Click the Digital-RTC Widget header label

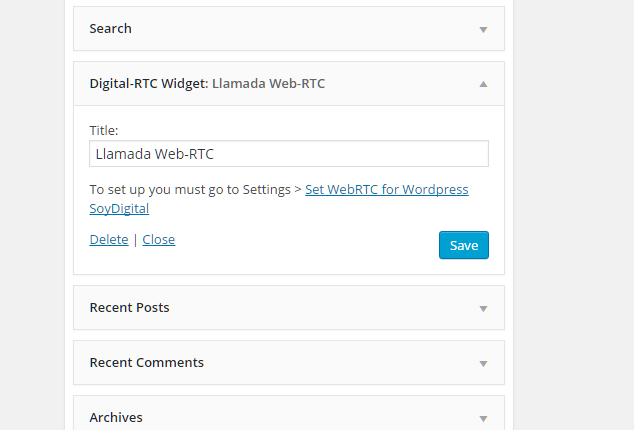point(149,84)
